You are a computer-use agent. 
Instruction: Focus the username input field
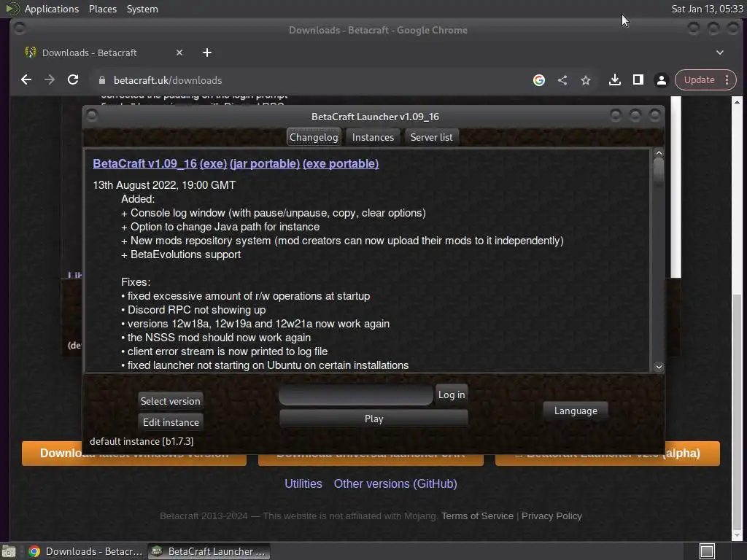[356, 394]
